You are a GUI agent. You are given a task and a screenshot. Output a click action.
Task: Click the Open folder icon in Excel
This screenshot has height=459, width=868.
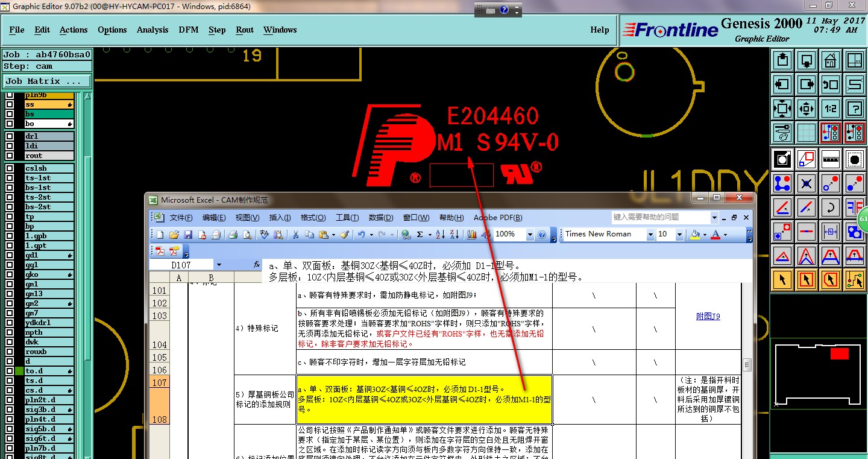click(x=174, y=235)
